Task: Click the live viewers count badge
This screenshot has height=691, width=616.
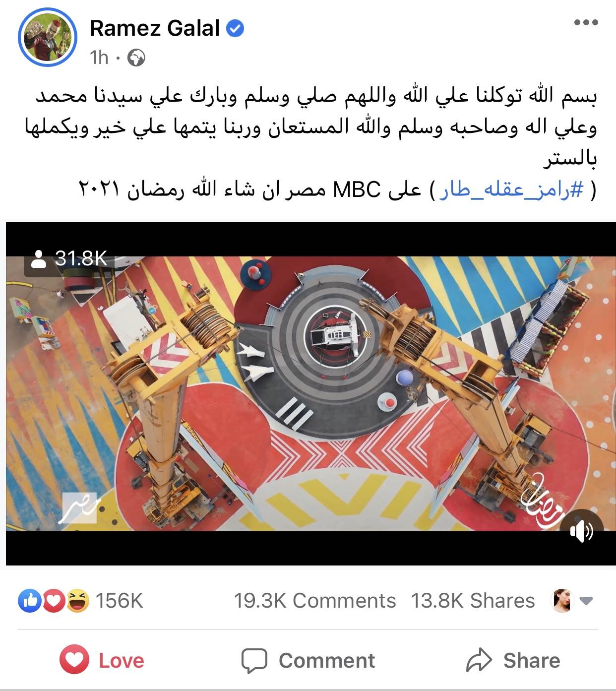Action: coord(69,258)
